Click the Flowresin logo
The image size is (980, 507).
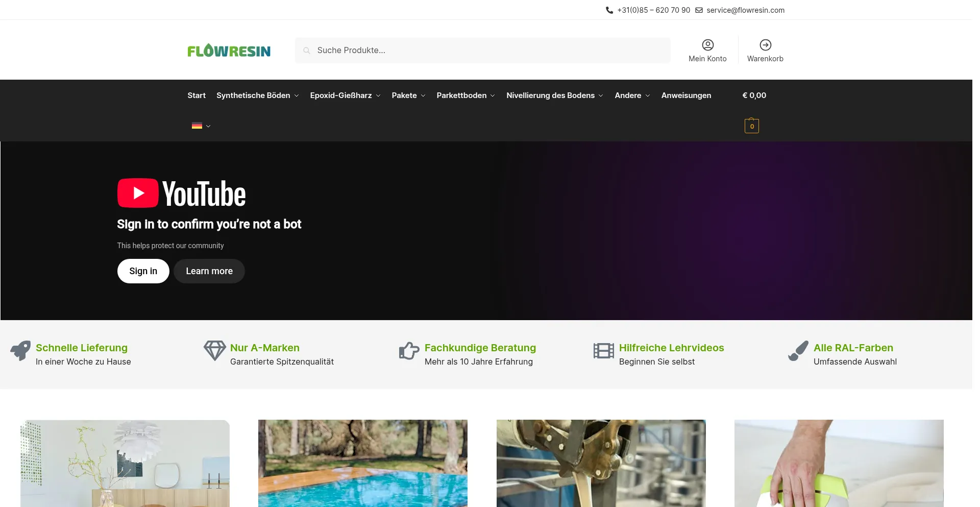[x=229, y=51]
